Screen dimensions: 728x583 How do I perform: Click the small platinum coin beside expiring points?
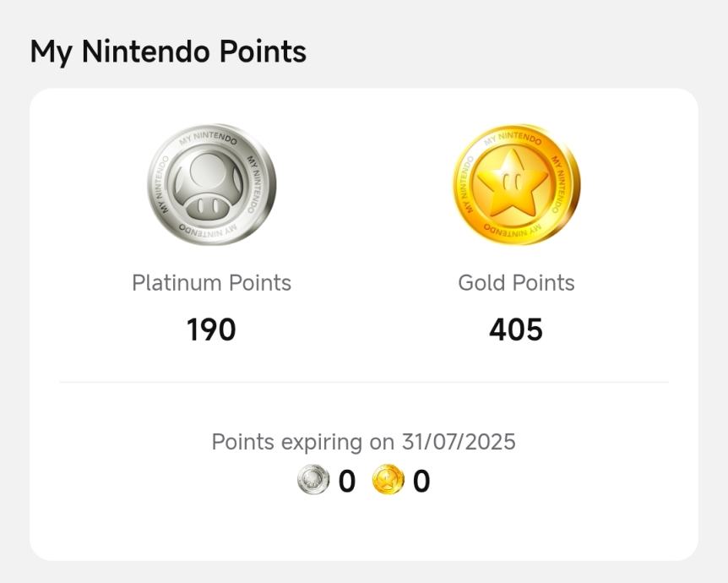click(312, 481)
